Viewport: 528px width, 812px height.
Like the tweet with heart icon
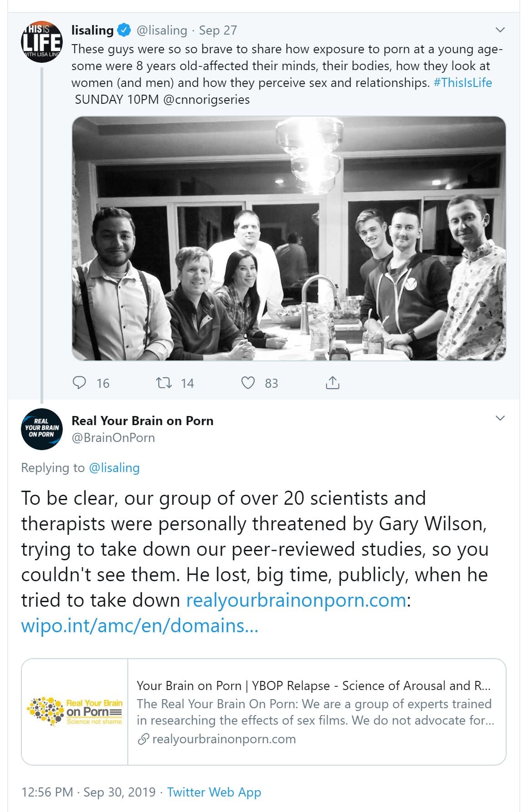click(x=248, y=383)
